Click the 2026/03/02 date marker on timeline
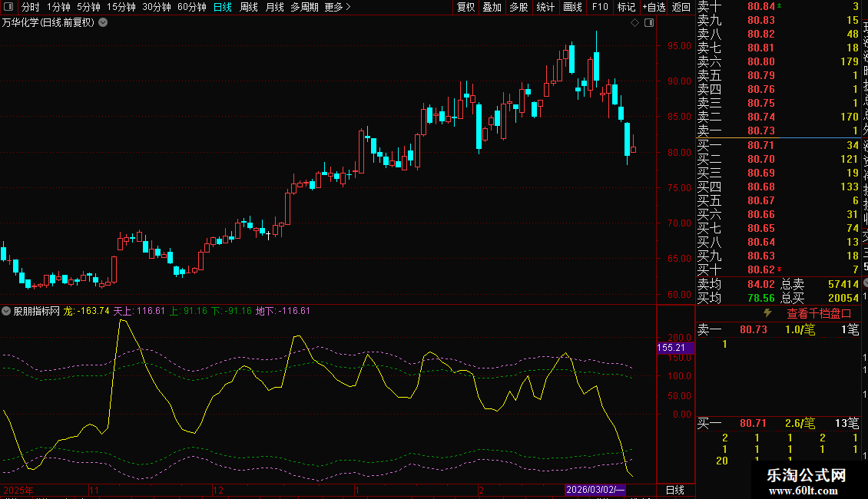Image resolution: width=868 pixels, height=499 pixels. coord(595,490)
